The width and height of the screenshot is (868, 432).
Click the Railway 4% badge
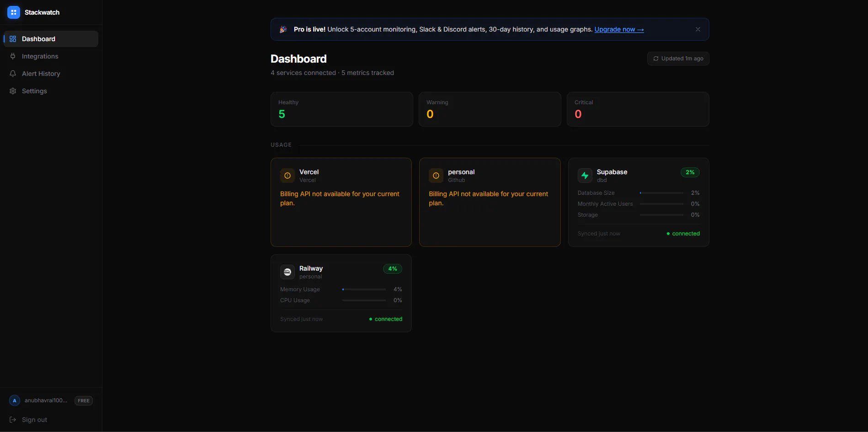tap(393, 269)
